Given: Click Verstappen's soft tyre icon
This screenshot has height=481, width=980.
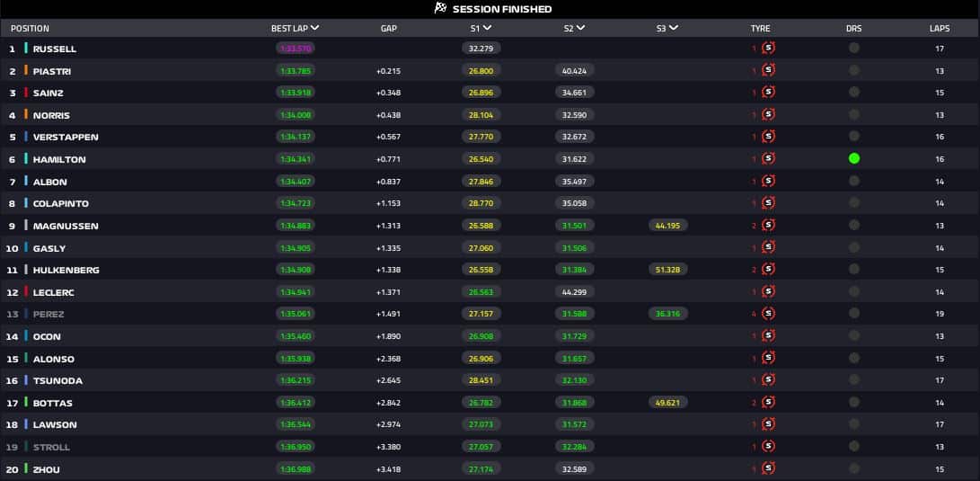Looking at the screenshot, I should click(x=768, y=137).
